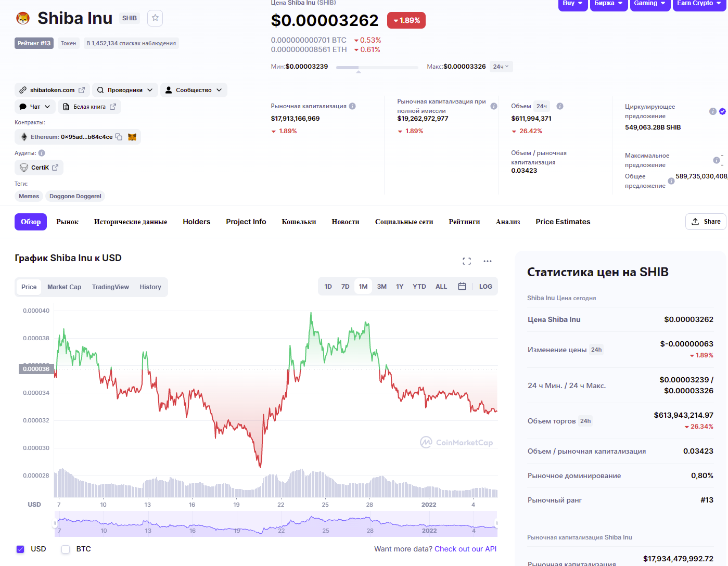Open the Gaming dropdown menu
Image resolution: width=728 pixels, height=566 pixels.
click(x=650, y=4)
